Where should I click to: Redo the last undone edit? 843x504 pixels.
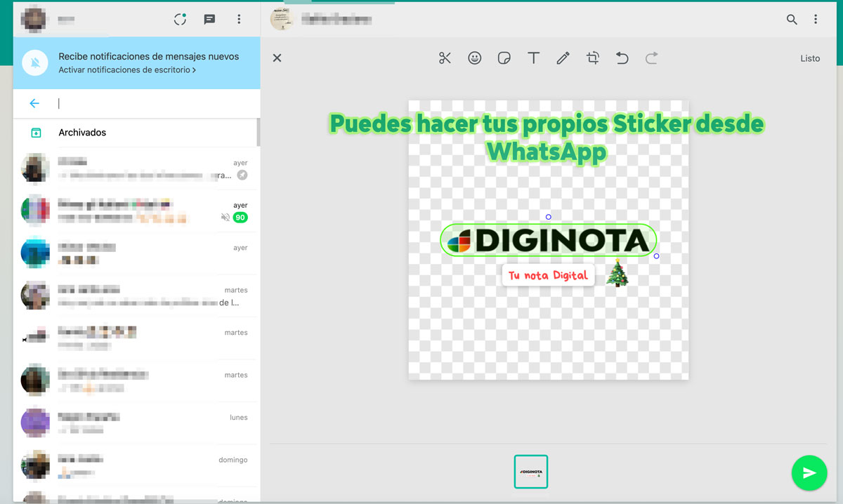point(651,58)
